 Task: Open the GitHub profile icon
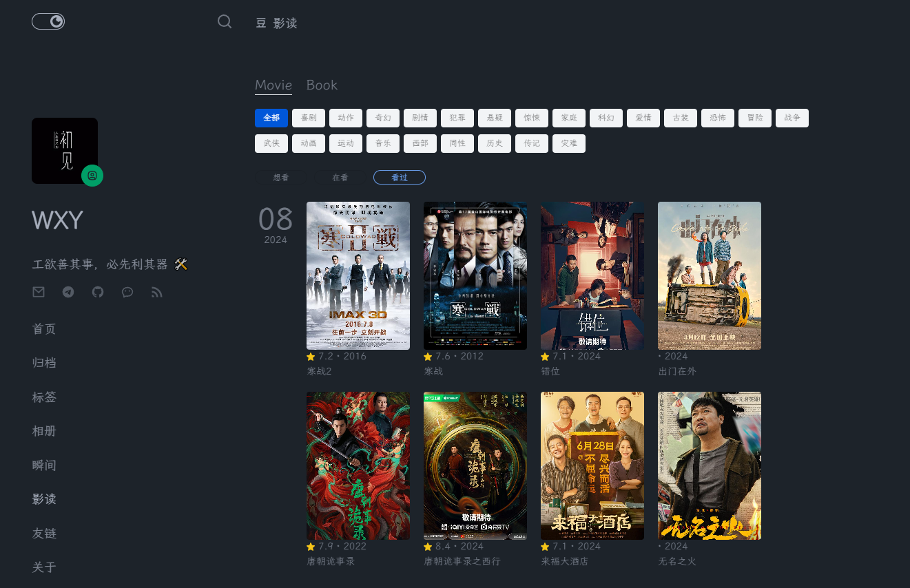pyautogui.click(x=98, y=292)
